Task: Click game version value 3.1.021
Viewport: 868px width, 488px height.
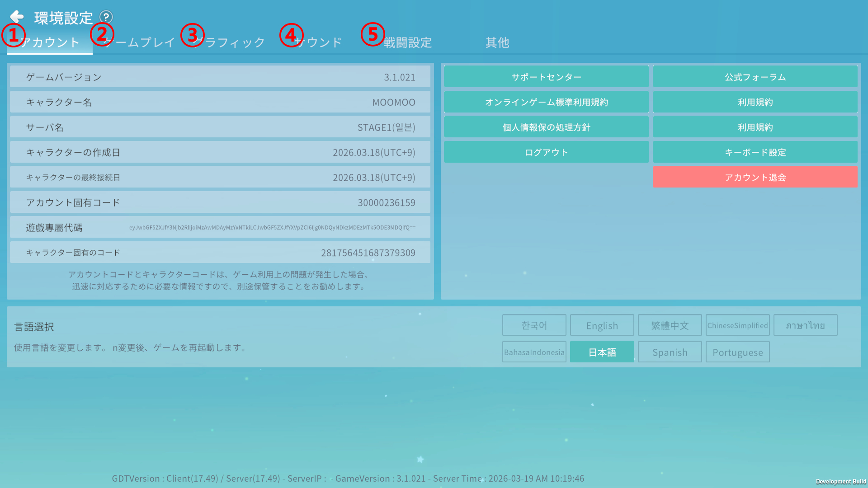Action: [400, 77]
